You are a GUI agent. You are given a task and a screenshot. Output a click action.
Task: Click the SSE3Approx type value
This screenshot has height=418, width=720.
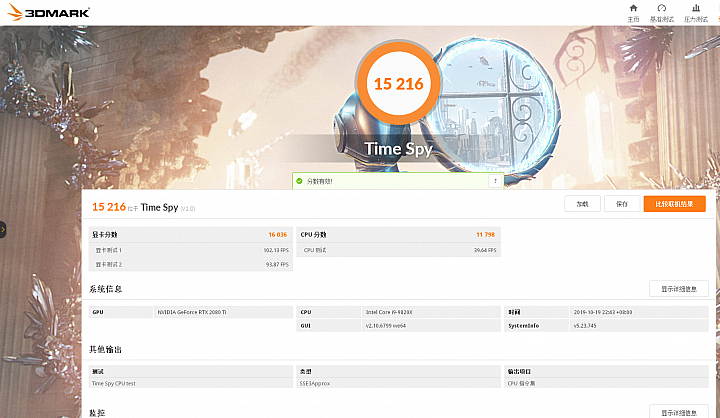[315, 384]
